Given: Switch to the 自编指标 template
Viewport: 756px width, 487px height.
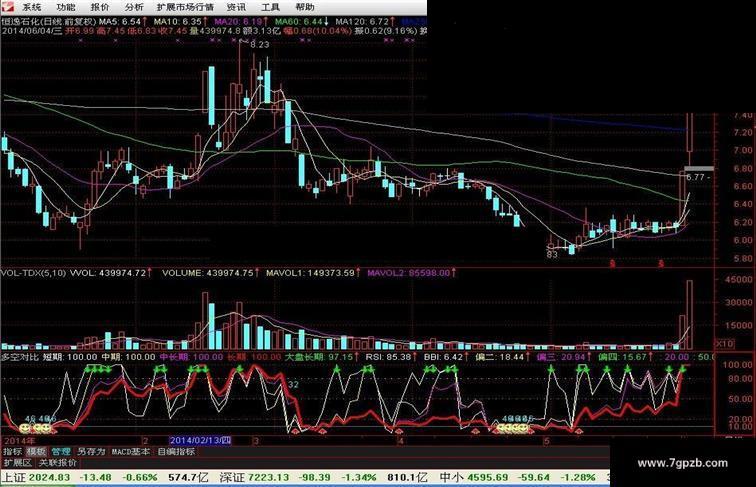Looking at the screenshot, I should click(176, 452).
